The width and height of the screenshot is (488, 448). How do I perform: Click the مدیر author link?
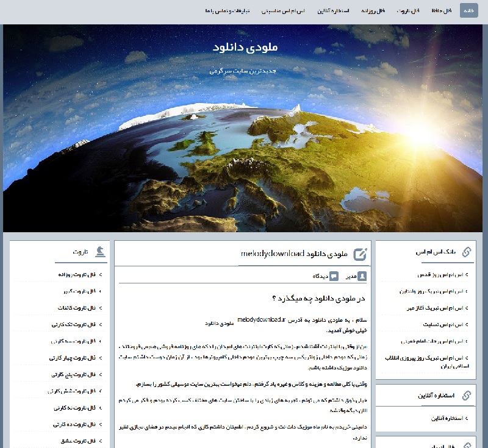(351, 276)
